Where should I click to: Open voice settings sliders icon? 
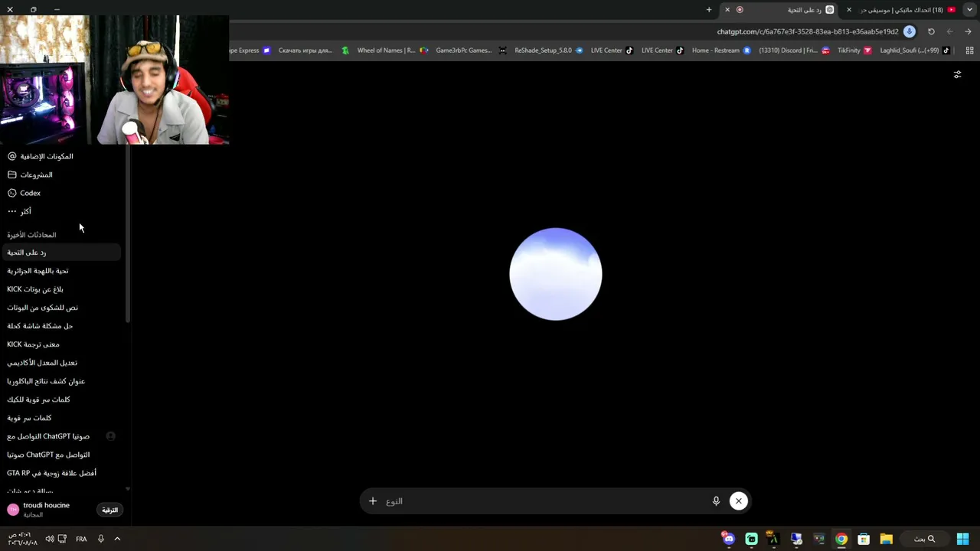957,74
